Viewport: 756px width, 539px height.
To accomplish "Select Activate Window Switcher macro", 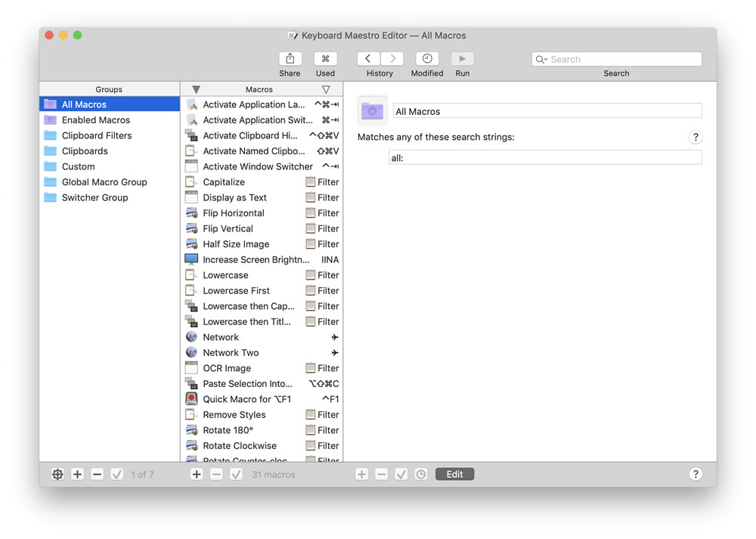I will point(262,166).
